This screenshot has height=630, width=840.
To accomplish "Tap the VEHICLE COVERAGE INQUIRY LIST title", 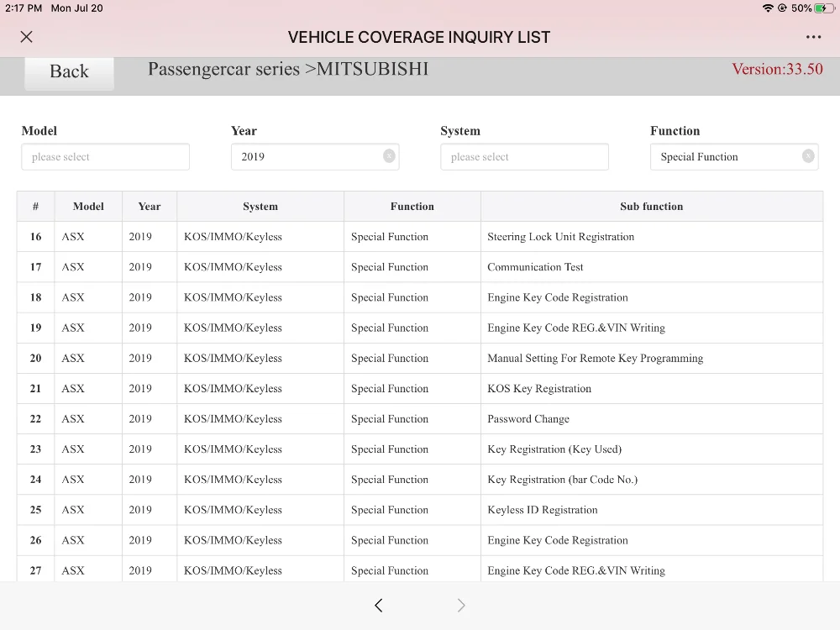I will 419,37.
